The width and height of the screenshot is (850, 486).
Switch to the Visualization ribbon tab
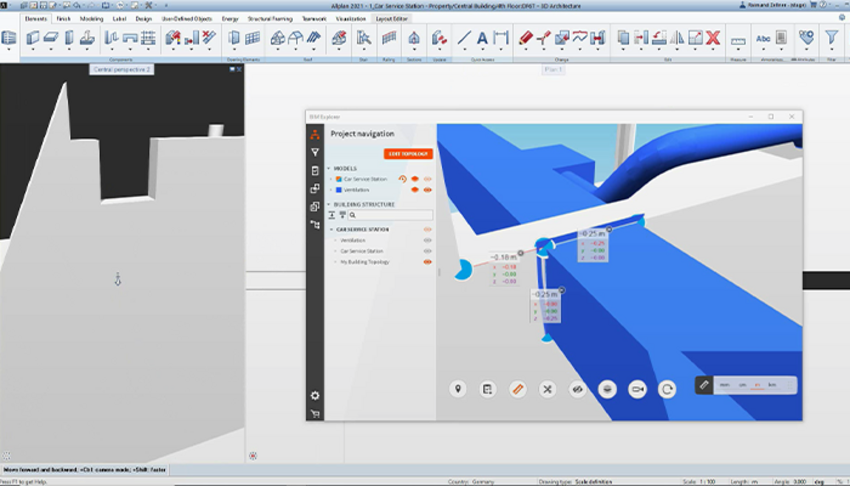tap(351, 18)
